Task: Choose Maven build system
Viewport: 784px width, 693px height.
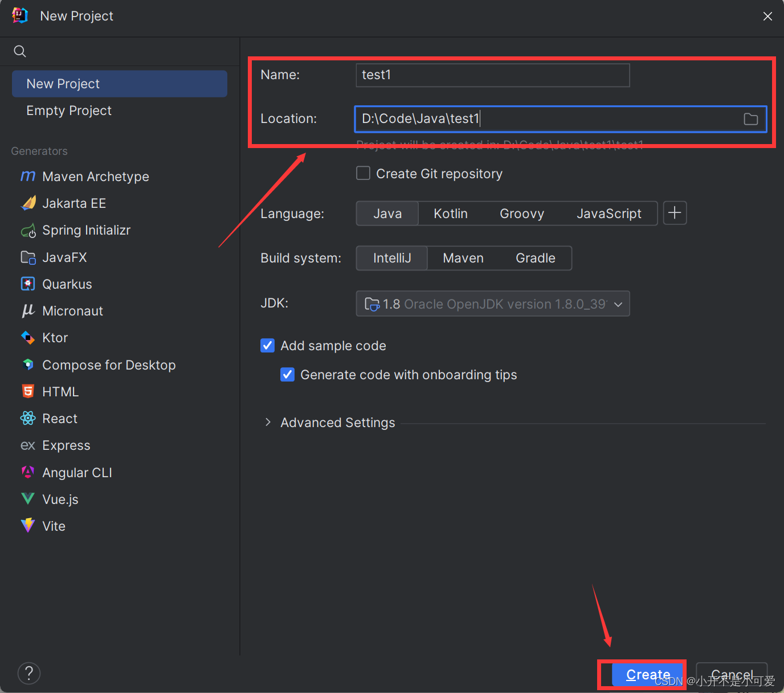Action: [x=463, y=258]
